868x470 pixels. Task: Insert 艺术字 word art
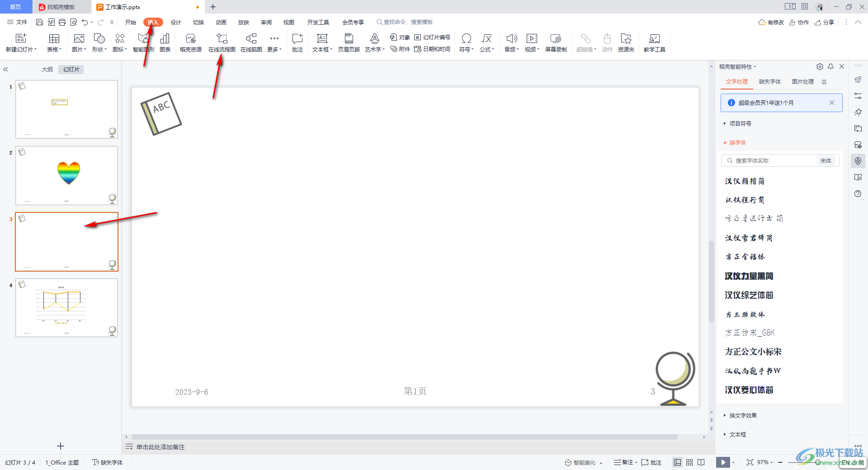[375, 43]
